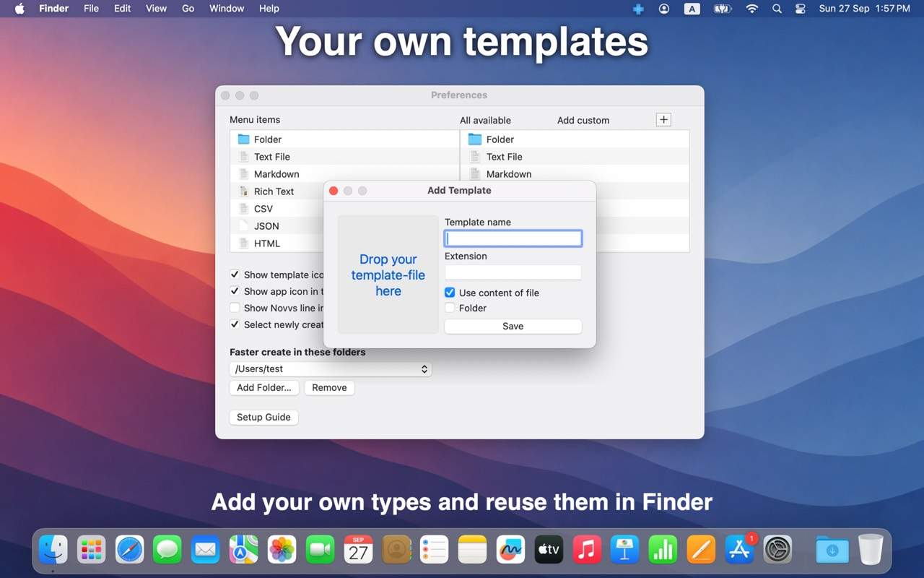Open Calendar from the Dock

point(358,550)
